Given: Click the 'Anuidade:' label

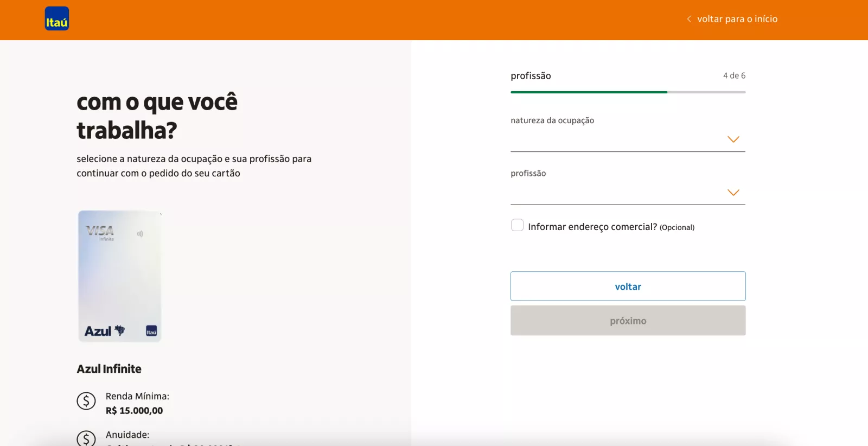Looking at the screenshot, I should (x=127, y=435).
